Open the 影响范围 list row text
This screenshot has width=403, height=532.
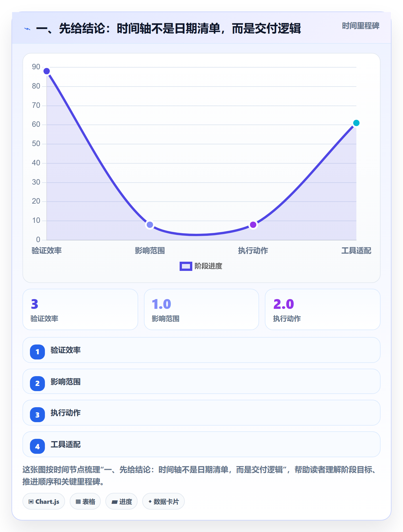66,382
